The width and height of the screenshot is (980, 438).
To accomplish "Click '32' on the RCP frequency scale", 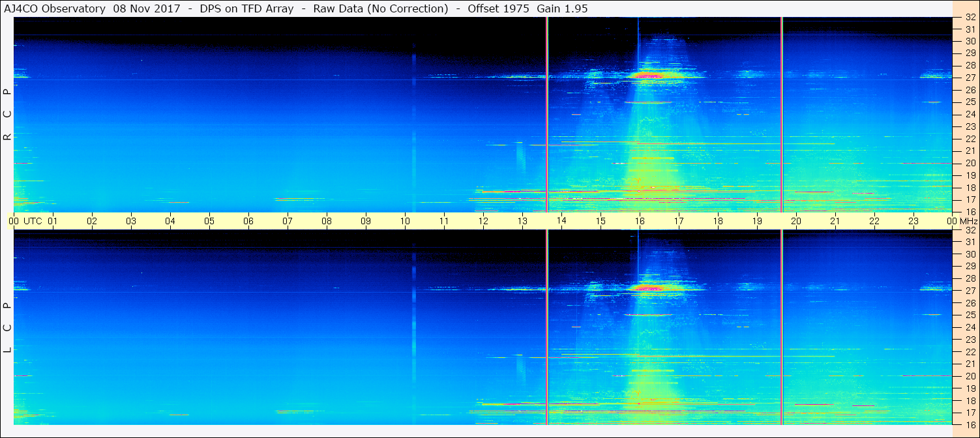I will tap(970, 18).
